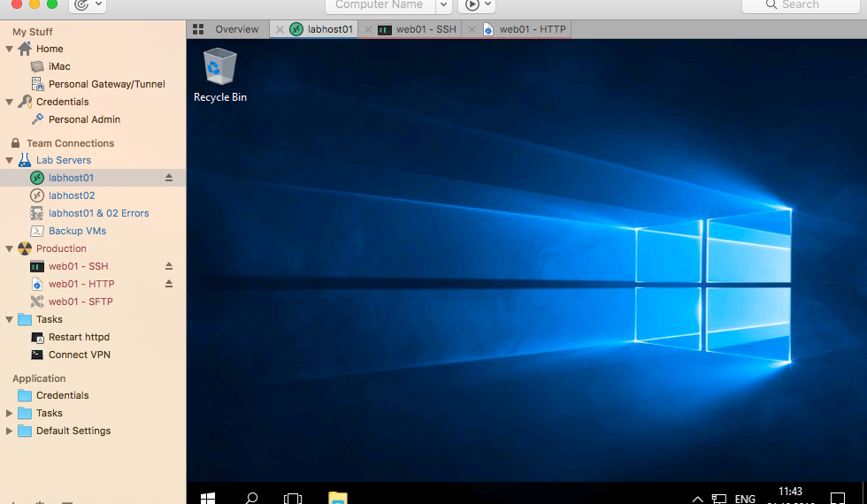Screen dimensions: 867x504
Task: Click the Windows Start button
Action: (207, 498)
